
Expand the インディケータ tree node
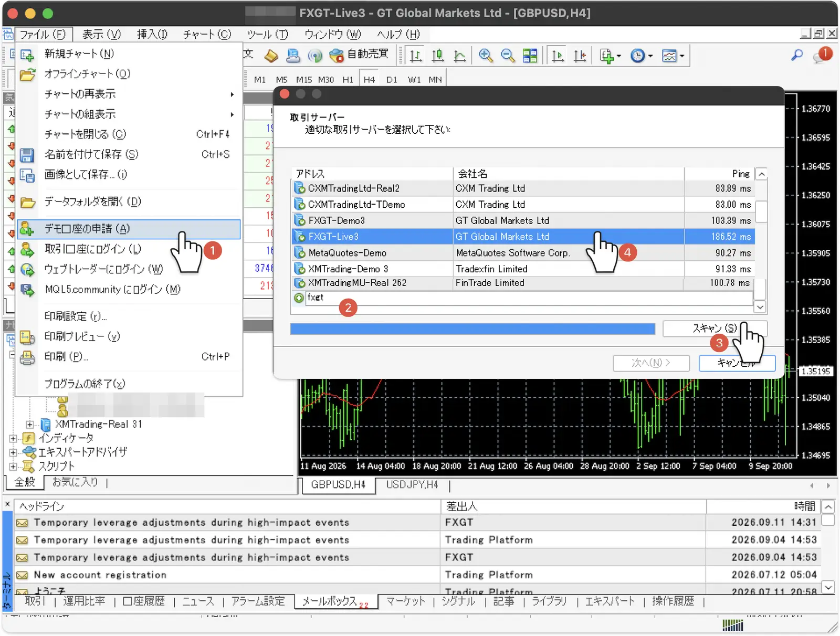pyautogui.click(x=13, y=438)
